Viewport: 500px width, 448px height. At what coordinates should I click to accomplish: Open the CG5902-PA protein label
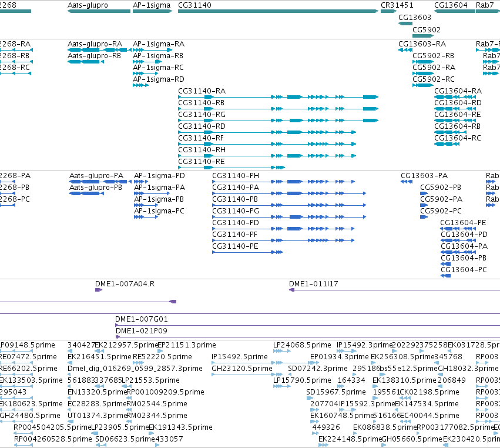click(441, 199)
